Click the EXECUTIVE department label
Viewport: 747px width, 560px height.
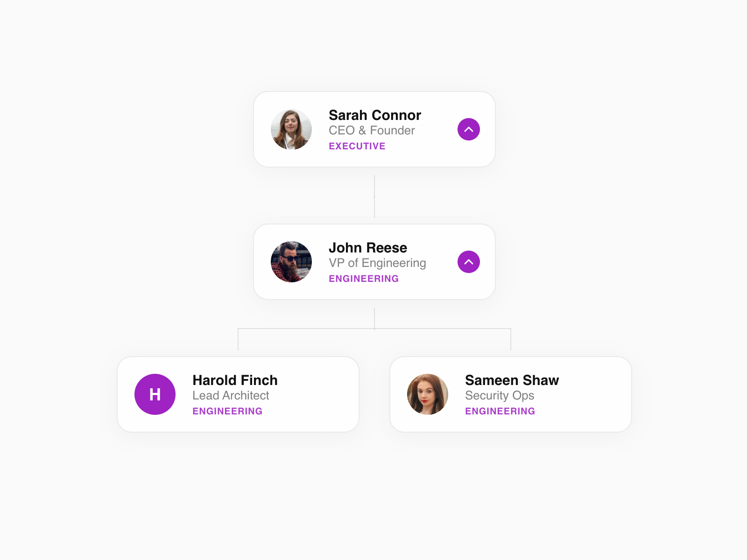point(357,146)
